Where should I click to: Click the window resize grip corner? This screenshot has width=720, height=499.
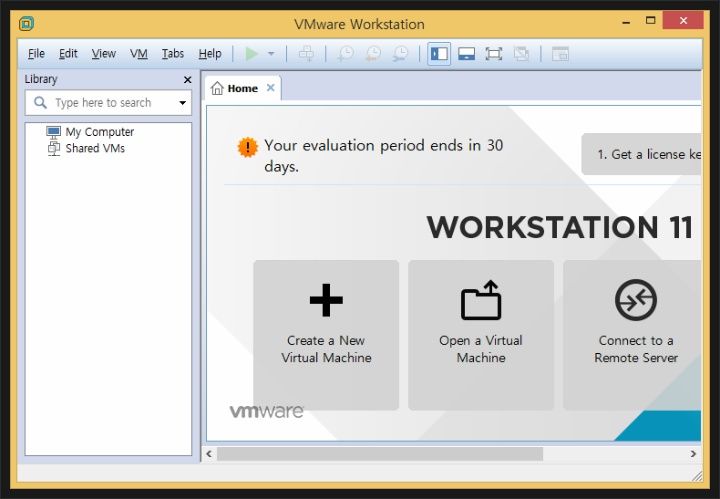(x=697, y=476)
